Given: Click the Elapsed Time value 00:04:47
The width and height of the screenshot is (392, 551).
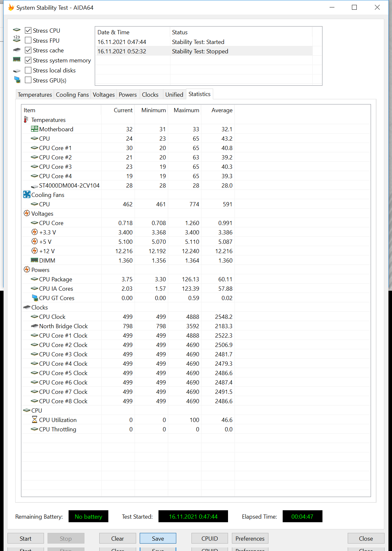Looking at the screenshot, I should [x=302, y=516].
